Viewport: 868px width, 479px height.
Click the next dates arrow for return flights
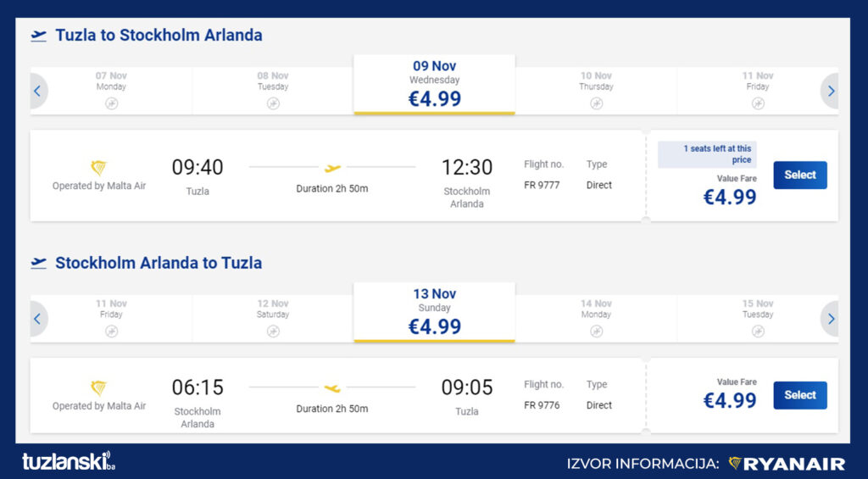[830, 319]
